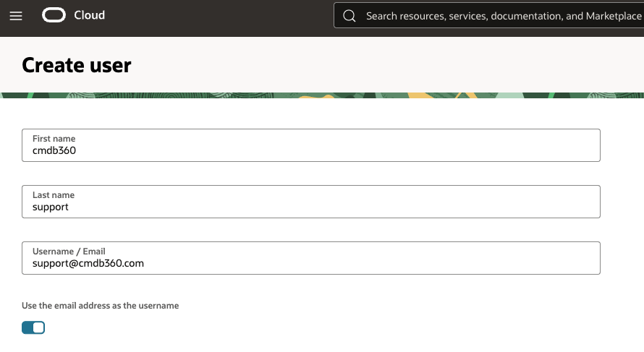Click the 'Use the email address as the username' label
The height and width of the screenshot is (352, 644).
point(100,306)
